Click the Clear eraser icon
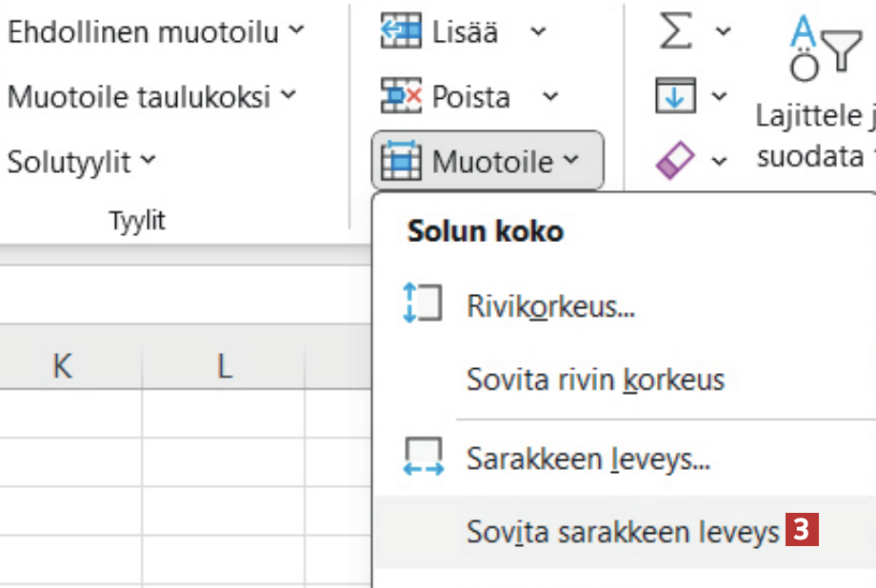The width and height of the screenshot is (876, 588). (676, 162)
